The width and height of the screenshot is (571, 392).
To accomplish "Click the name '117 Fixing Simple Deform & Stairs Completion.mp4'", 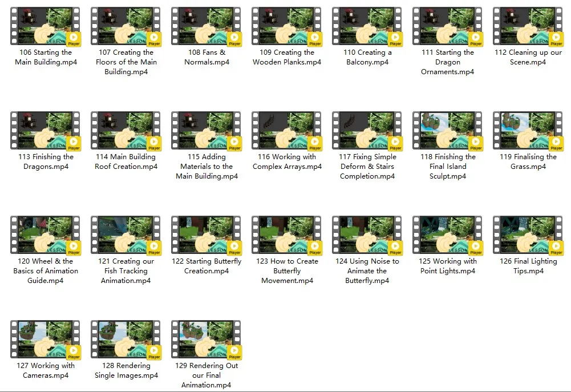I will (367, 167).
